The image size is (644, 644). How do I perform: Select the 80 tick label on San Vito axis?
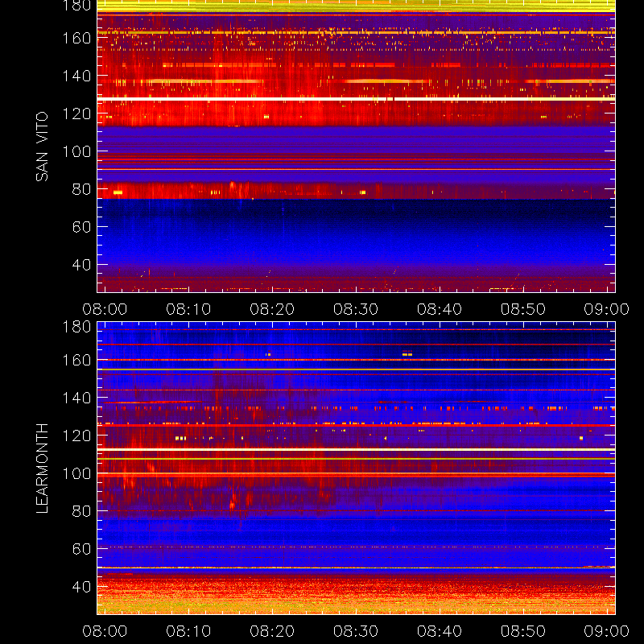pos(81,189)
